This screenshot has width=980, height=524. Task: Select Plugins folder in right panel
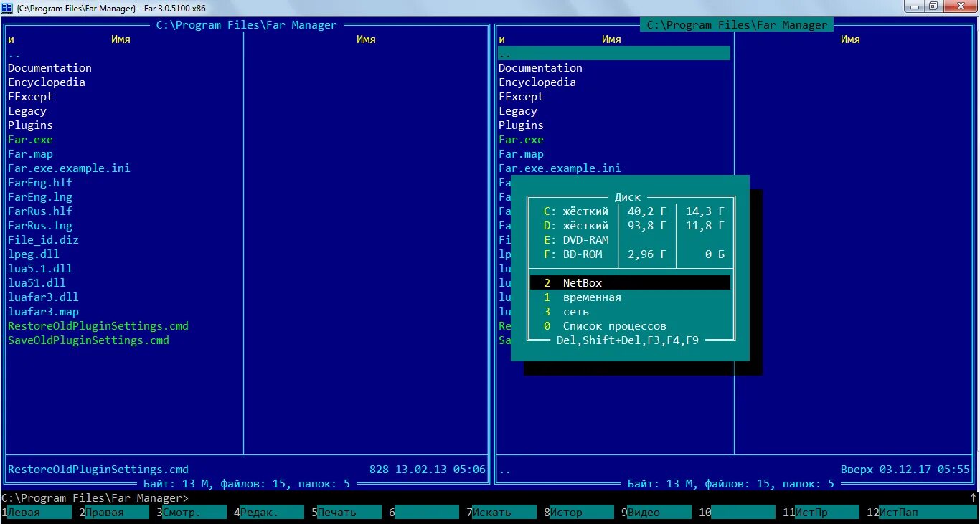[521, 125]
